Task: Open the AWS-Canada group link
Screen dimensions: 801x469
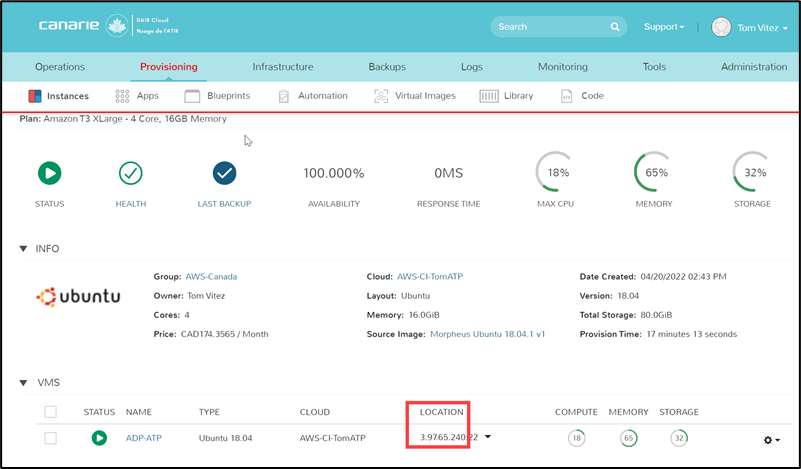Action: click(x=211, y=276)
